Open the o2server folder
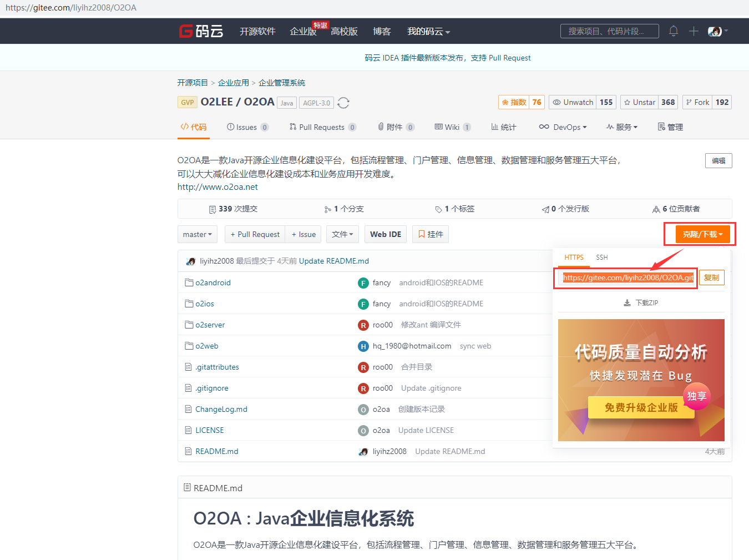Viewport: 749px width, 560px height. tap(210, 324)
